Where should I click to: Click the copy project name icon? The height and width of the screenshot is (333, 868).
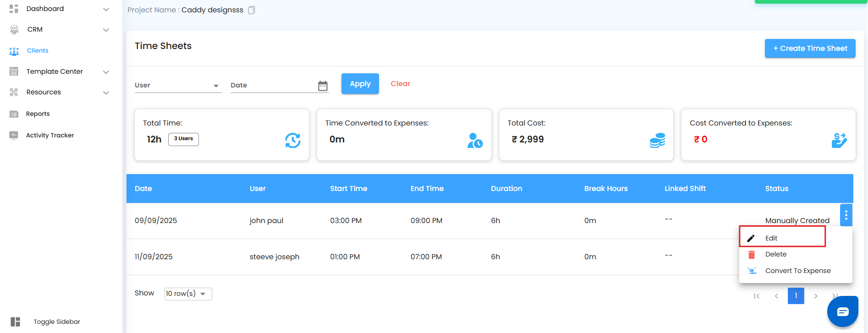coord(252,10)
